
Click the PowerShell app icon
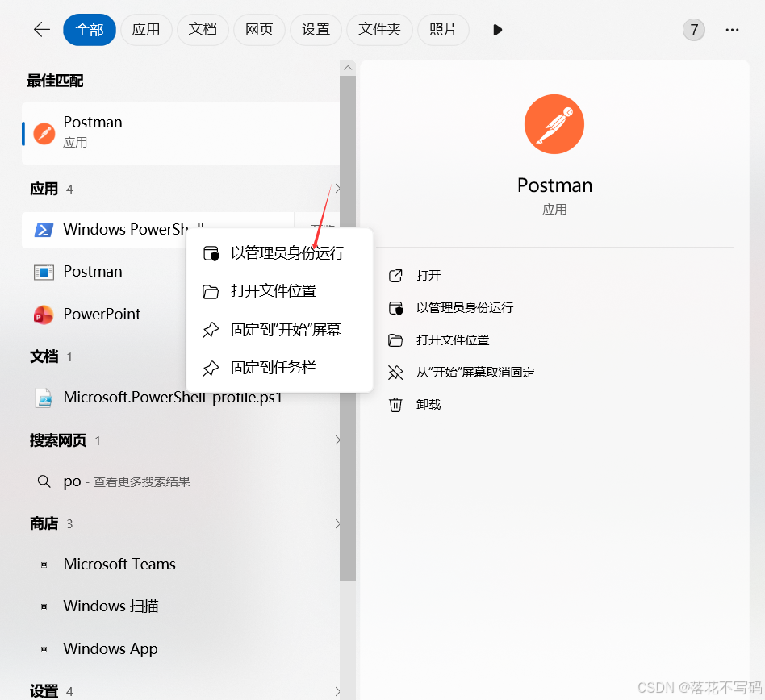44,230
